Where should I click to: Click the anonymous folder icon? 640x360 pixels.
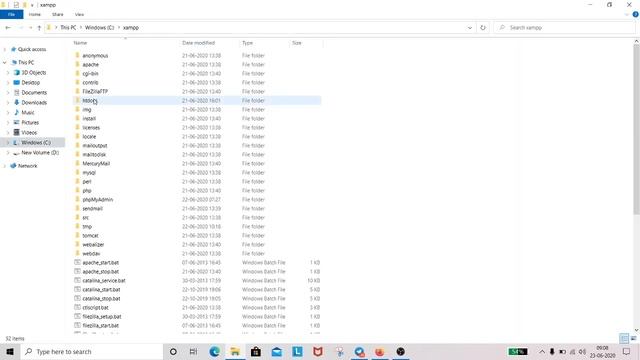coord(77,55)
